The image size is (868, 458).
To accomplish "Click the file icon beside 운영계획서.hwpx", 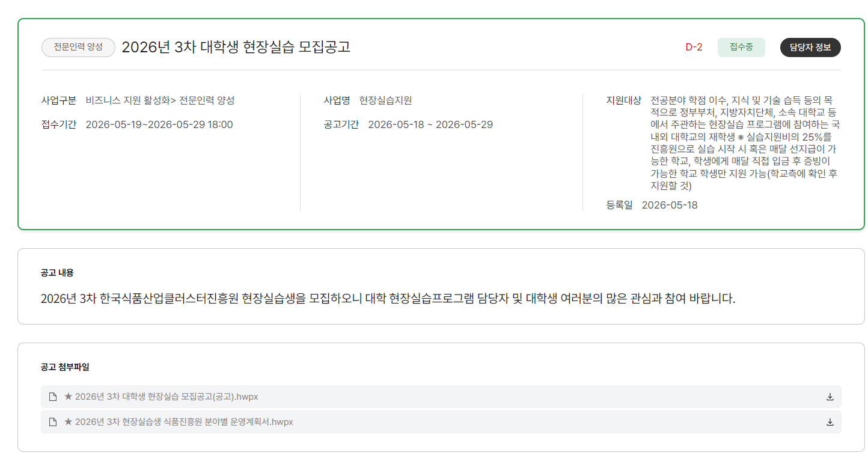I will [x=53, y=422].
